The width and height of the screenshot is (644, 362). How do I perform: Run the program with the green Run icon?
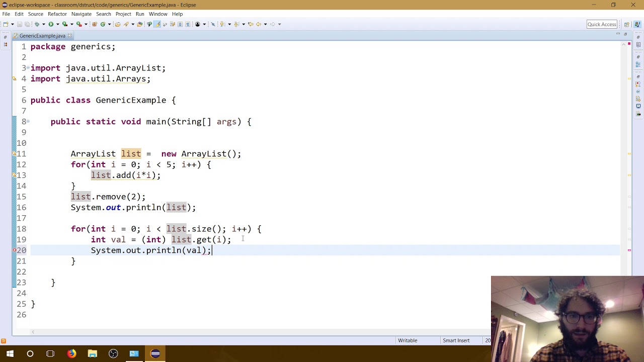[51, 24]
